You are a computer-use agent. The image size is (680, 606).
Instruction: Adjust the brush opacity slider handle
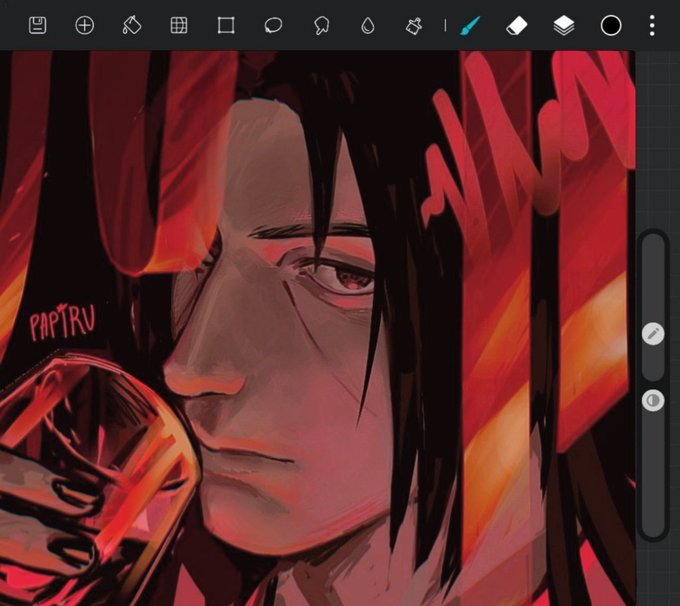pos(653,400)
